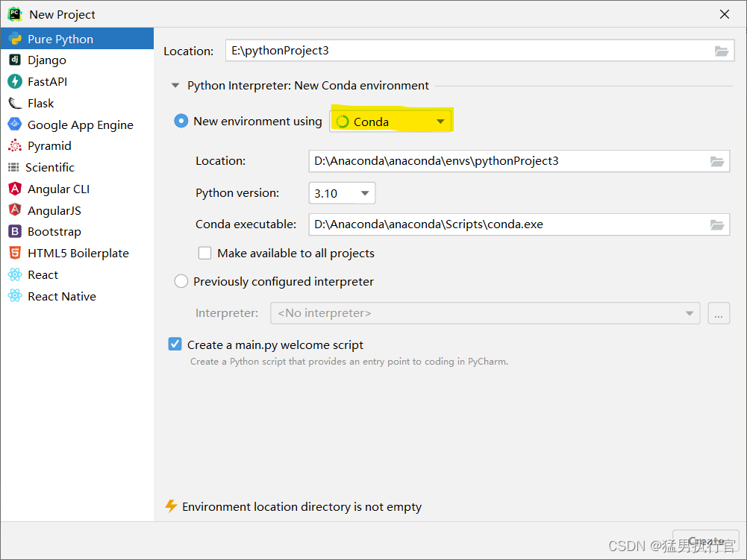Click the React Native atom icon
This screenshot has width=747, height=560.
pos(15,296)
